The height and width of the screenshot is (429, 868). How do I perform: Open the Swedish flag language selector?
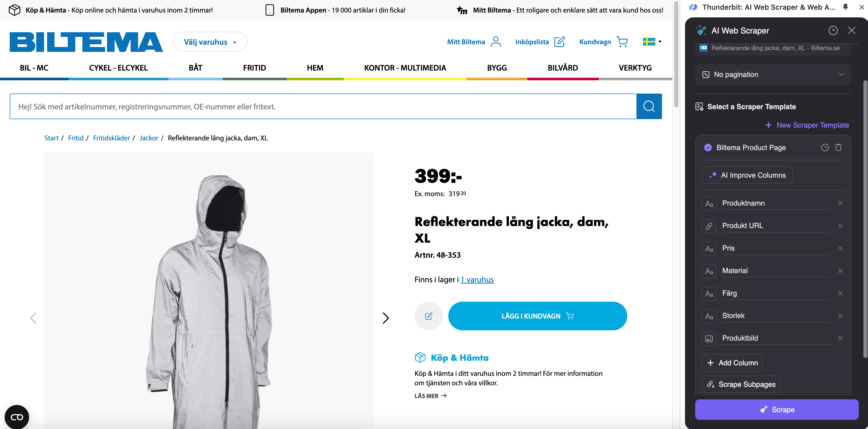(652, 42)
